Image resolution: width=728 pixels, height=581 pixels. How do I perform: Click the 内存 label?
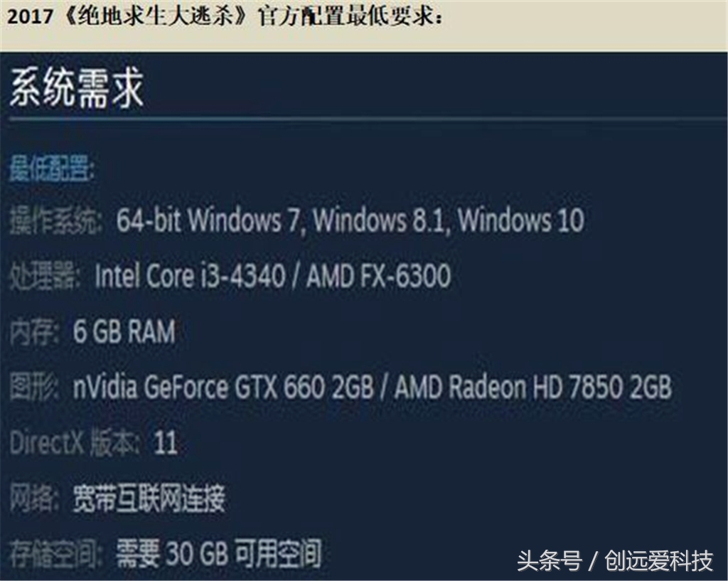[35, 332]
